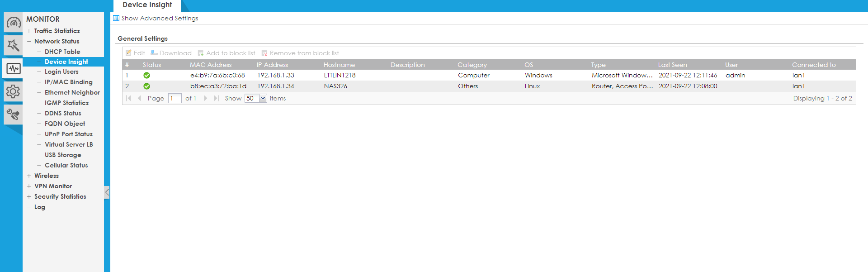Viewport: 868px width, 272px height.
Task: Open IGMP Statistics page
Action: [x=66, y=103]
